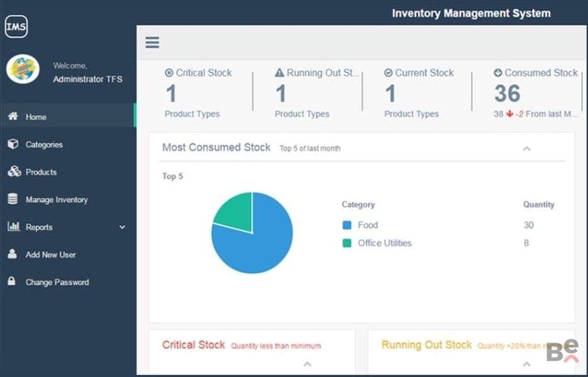The image size is (588, 377).
Task: Click the Quantity column header
Action: coord(539,205)
